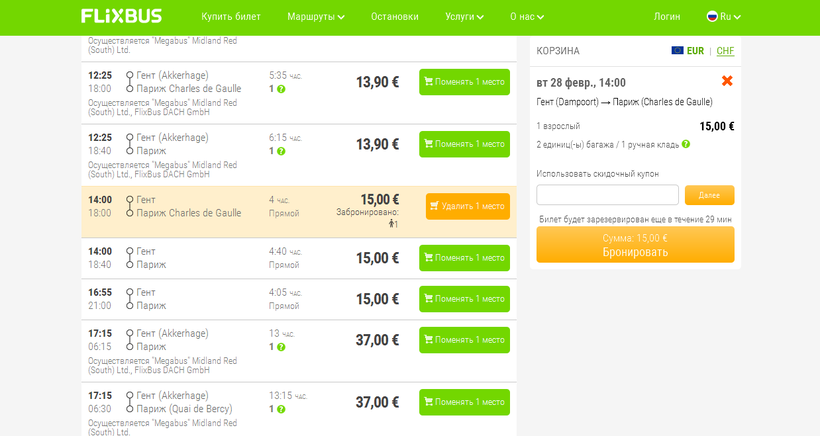The width and height of the screenshot is (820, 436).
Task: Click the transfer info icon for the 13 hour trip
Action: [x=281, y=347]
